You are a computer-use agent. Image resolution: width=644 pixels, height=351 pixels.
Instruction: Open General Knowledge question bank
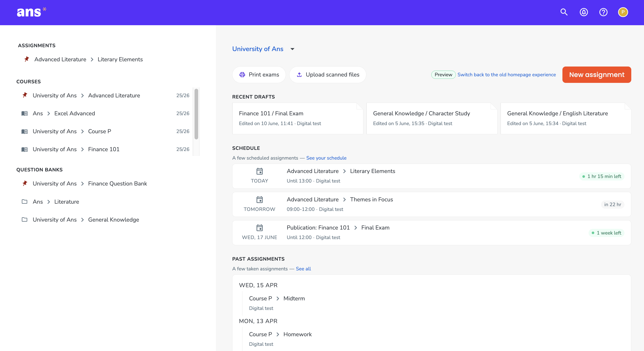click(113, 220)
